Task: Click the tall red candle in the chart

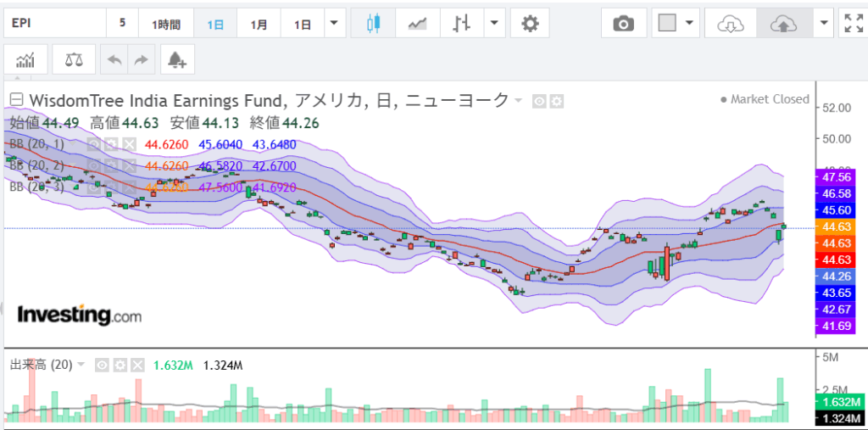Action: coord(666,263)
